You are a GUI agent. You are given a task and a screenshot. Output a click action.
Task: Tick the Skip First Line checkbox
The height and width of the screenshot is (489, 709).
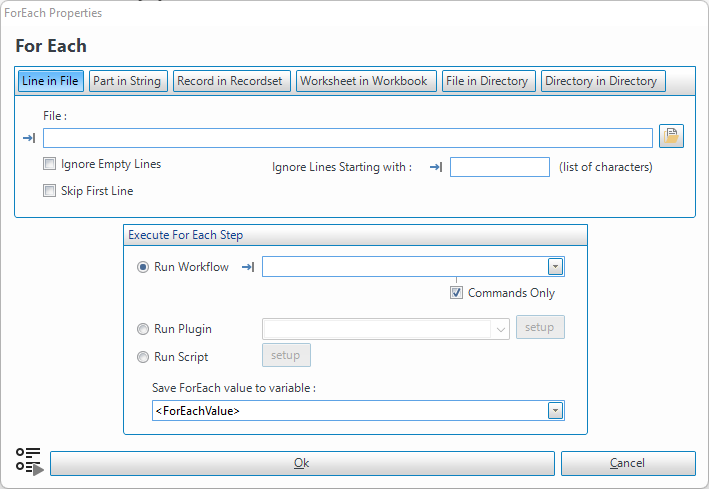(50, 191)
